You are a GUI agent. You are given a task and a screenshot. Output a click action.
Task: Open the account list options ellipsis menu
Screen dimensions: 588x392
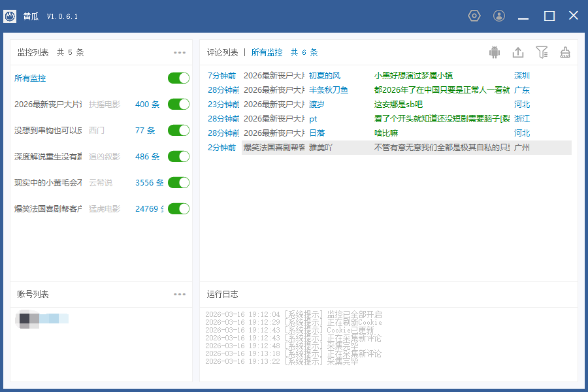coord(180,294)
